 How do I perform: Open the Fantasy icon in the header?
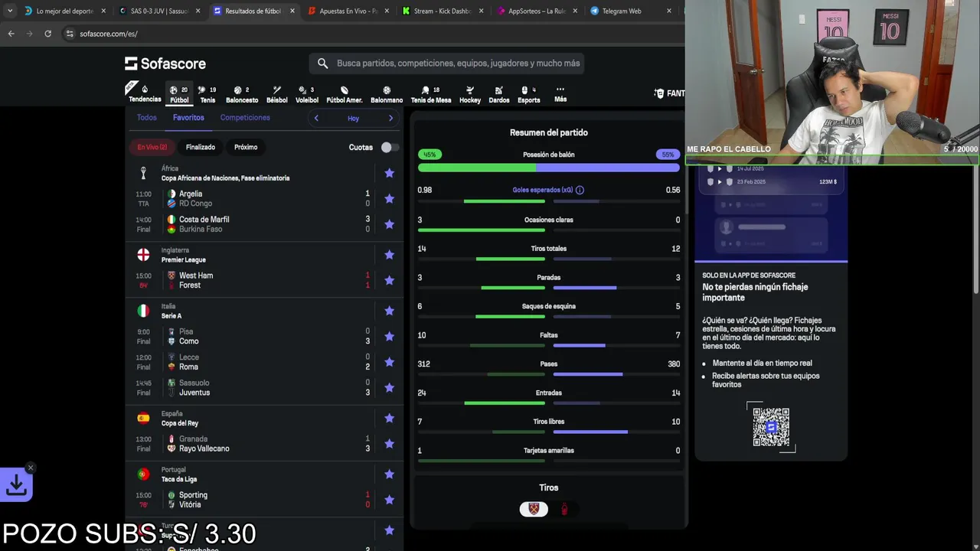tap(659, 93)
